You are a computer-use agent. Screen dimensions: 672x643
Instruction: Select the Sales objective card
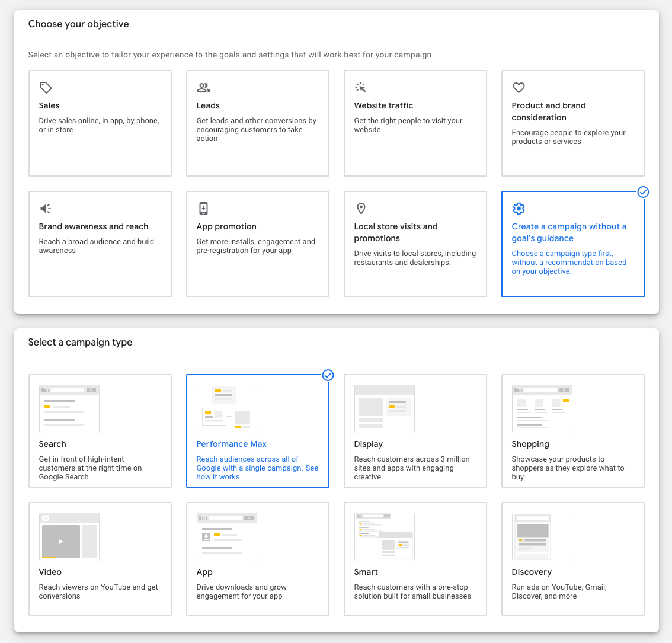[x=100, y=123]
